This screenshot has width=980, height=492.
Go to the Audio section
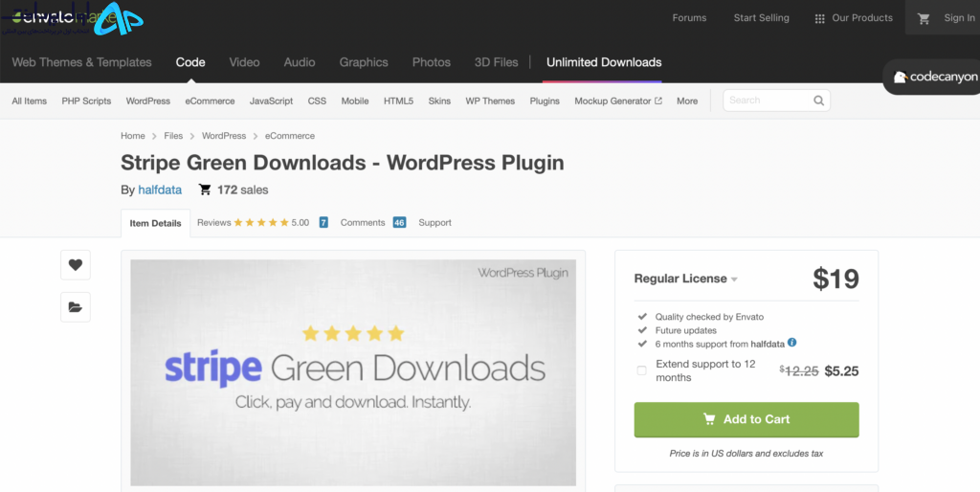coord(300,62)
